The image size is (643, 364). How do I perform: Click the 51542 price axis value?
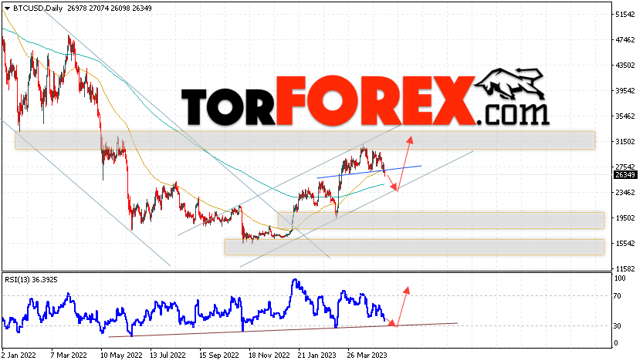(625, 15)
